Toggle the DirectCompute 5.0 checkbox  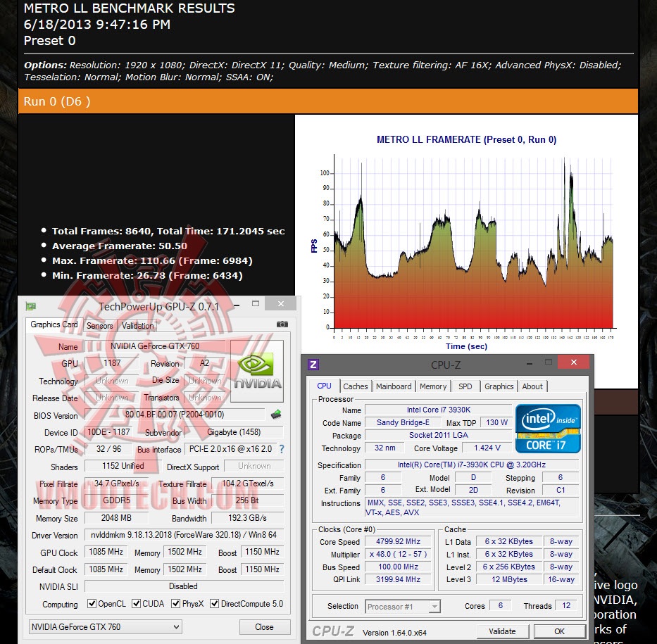coord(214,603)
